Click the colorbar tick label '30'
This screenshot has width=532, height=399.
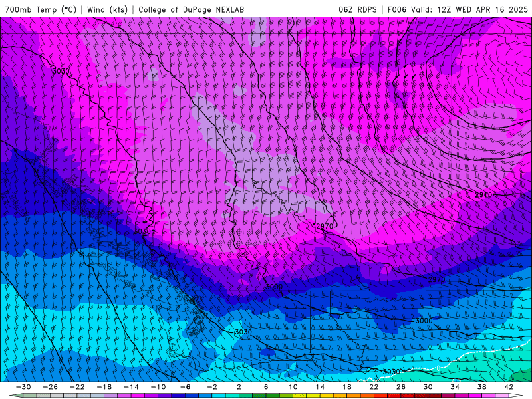pyautogui.click(x=428, y=387)
